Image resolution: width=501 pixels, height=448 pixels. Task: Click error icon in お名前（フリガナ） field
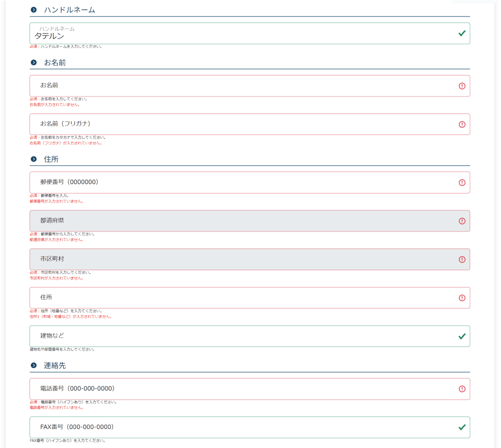(x=462, y=124)
